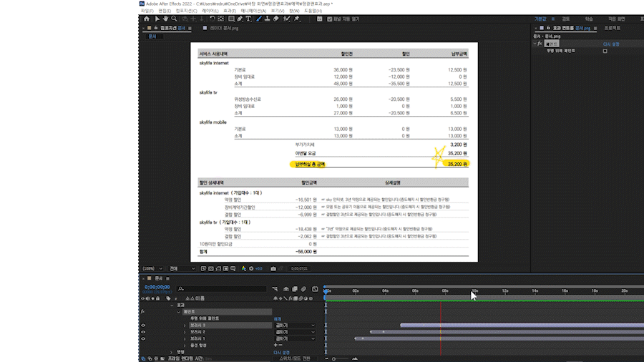Open the 파일(F) menu
Screen dimensions: 644x362
pos(147,11)
